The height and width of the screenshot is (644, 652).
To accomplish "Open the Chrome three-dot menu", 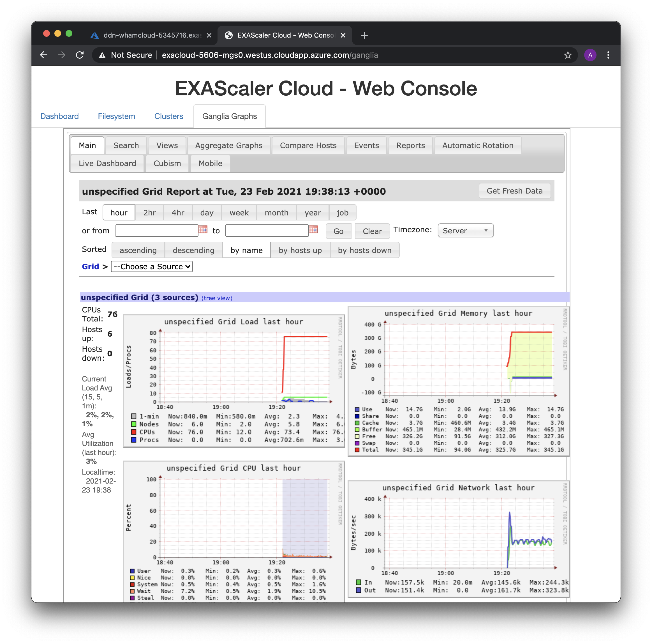I will (608, 55).
